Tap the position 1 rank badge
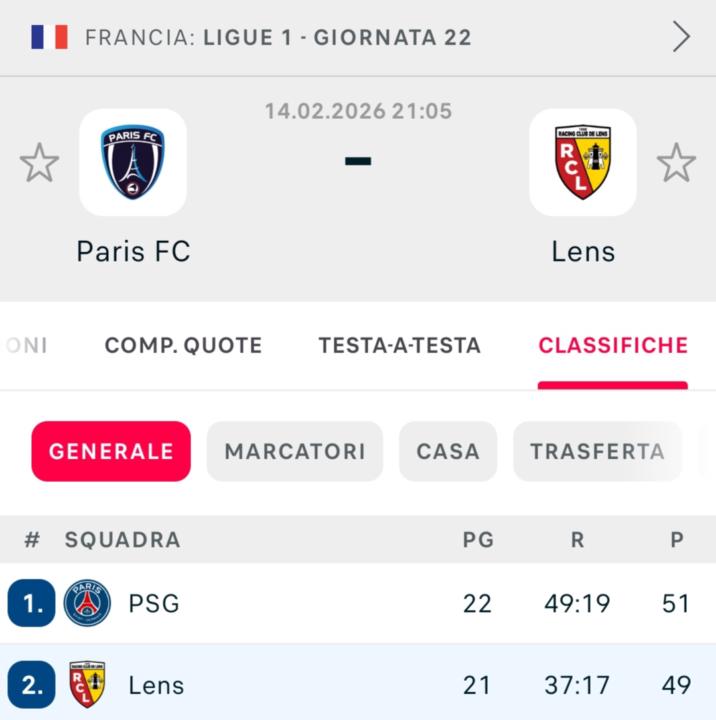 tap(32, 603)
